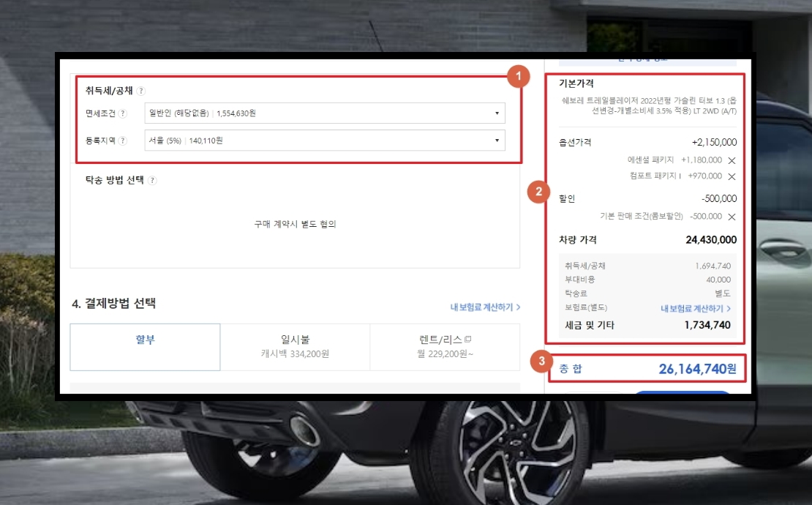Viewport: 812px width, 505px height.
Task: Click the 4. 결제방법 선택 heading
Action: (114, 304)
